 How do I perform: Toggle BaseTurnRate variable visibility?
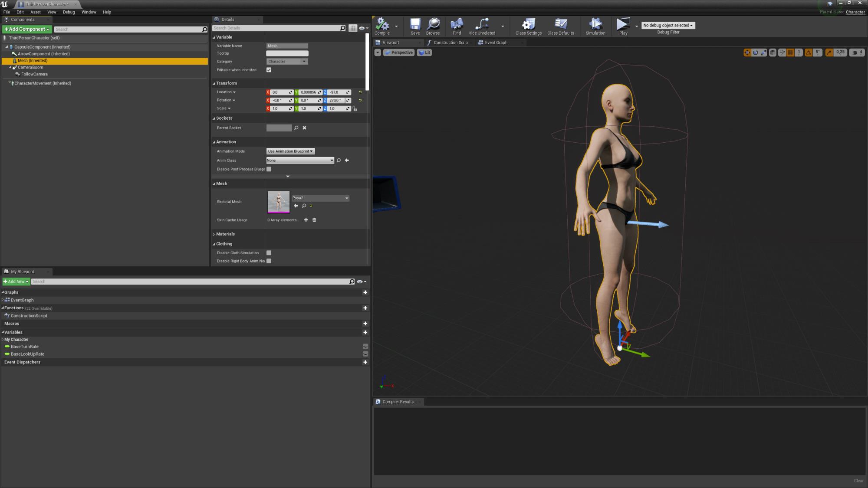point(365,347)
